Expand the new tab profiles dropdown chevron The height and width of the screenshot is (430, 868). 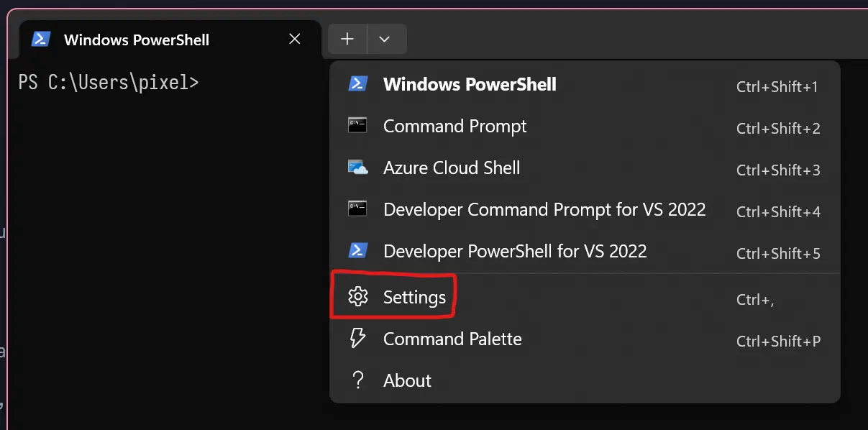[384, 39]
